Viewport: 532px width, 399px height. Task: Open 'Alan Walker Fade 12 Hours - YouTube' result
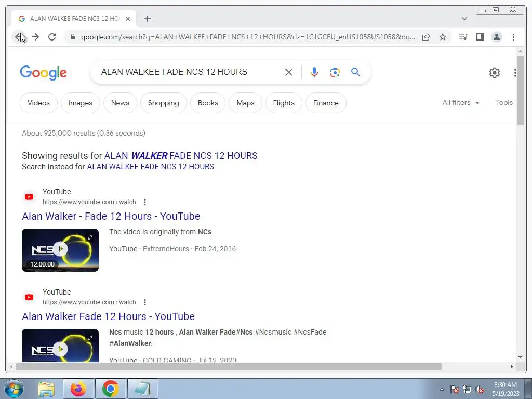pyautogui.click(x=108, y=316)
